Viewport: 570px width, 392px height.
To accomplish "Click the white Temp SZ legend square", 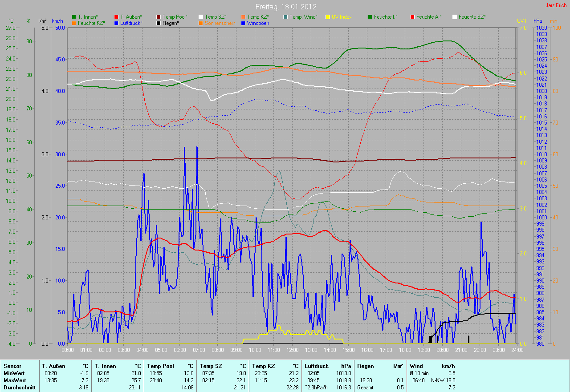I will click(201, 17).
